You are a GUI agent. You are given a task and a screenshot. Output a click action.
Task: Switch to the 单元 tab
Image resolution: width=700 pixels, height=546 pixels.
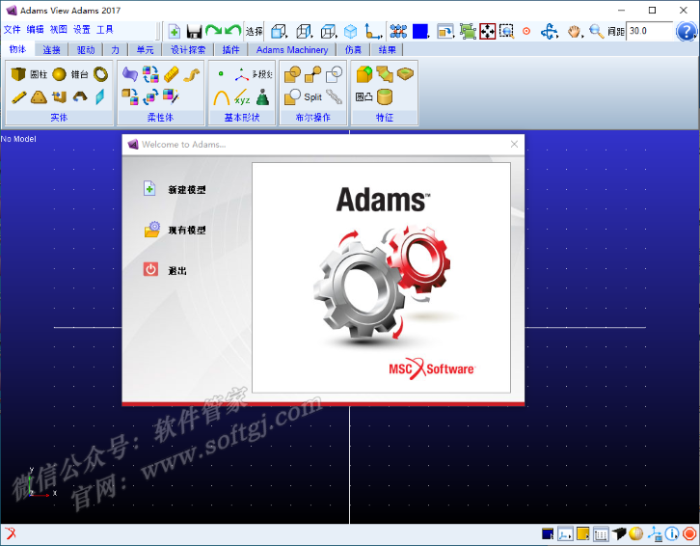click(x=145, y=50)
